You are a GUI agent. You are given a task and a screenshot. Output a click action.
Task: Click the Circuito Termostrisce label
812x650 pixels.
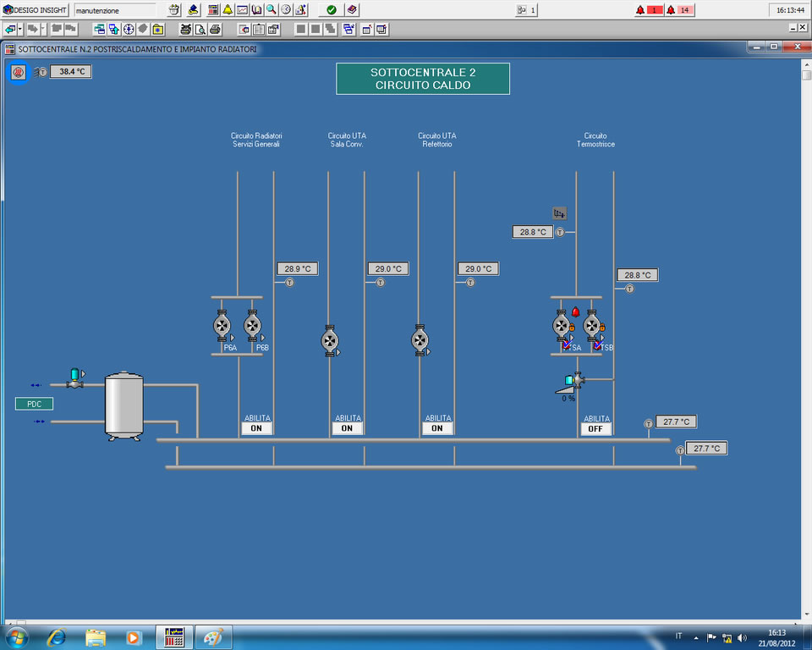(x=596, y=140)
